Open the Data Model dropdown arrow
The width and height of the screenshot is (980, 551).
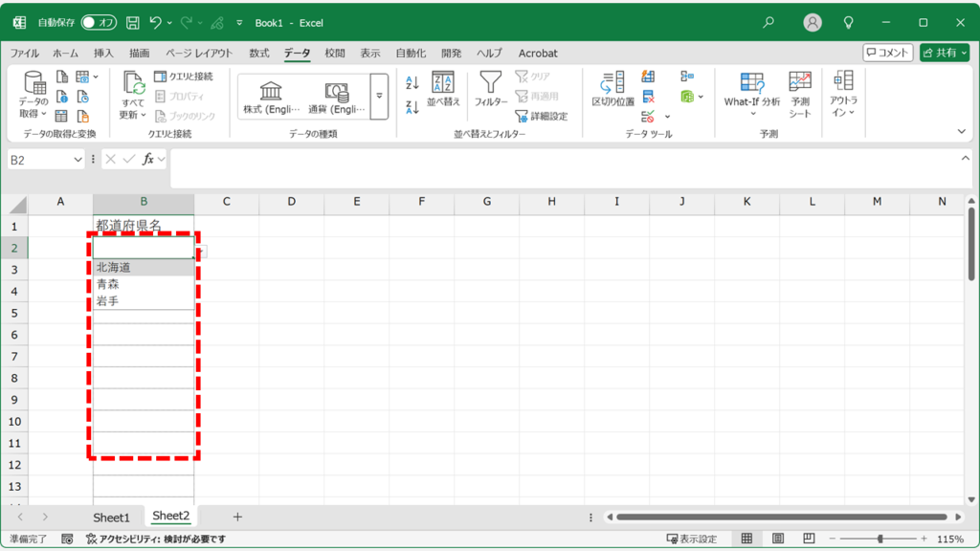701,97
